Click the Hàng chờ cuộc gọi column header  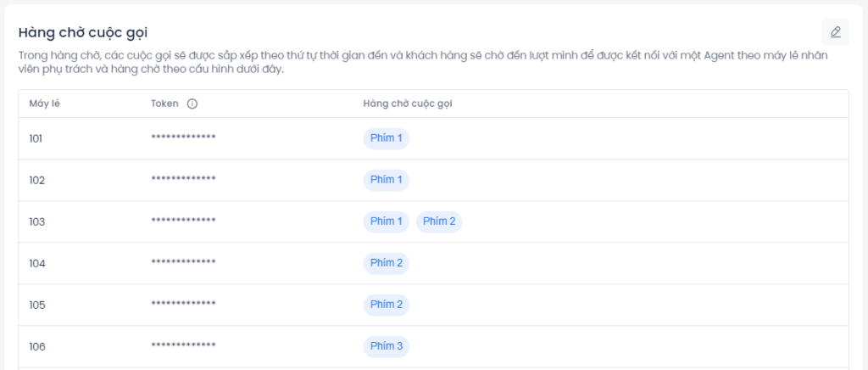(407, 104)
